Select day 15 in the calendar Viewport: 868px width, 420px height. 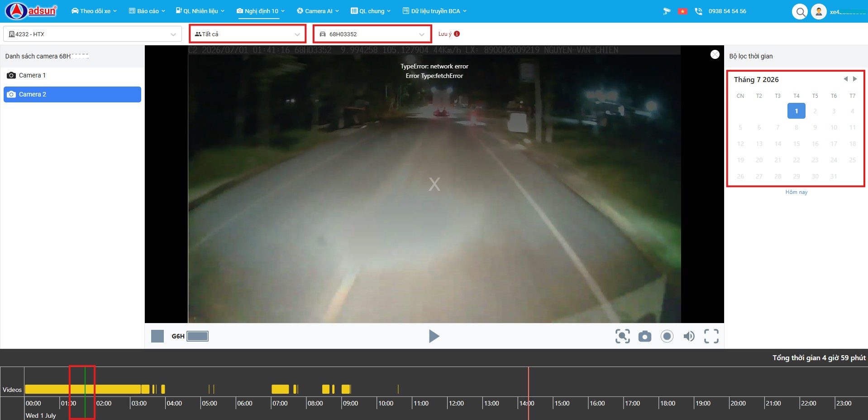[796, 144]
